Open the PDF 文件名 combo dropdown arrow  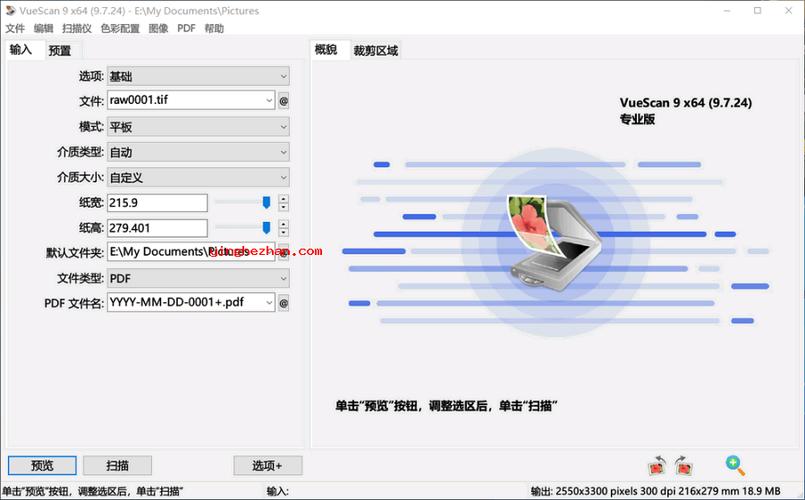click(x=269, y=303)
